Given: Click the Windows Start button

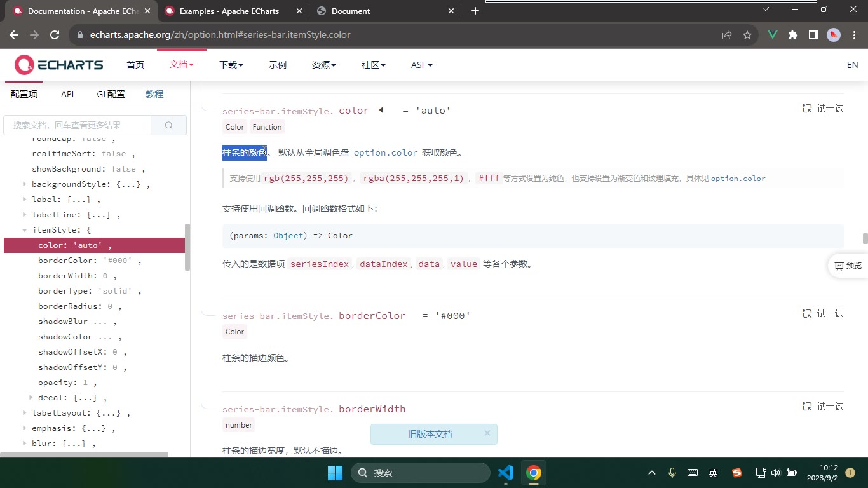Looking at the screenshot, I should [335, 473].
